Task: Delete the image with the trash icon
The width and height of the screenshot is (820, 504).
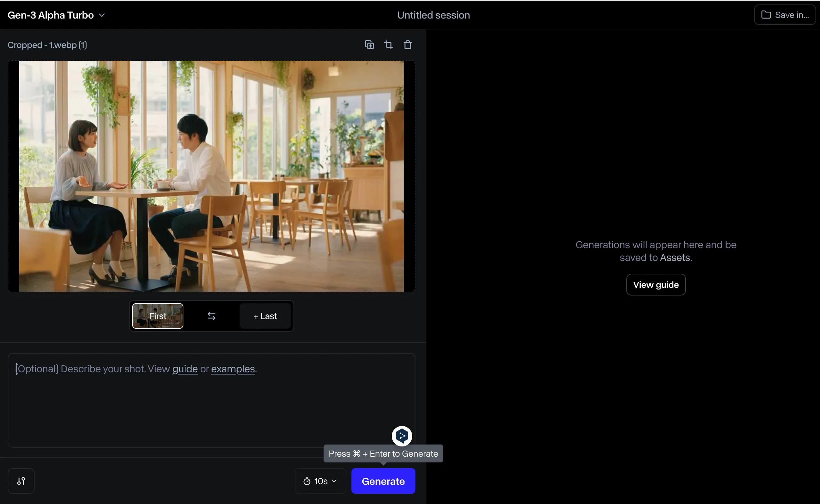Action: (x=407, y=45)
